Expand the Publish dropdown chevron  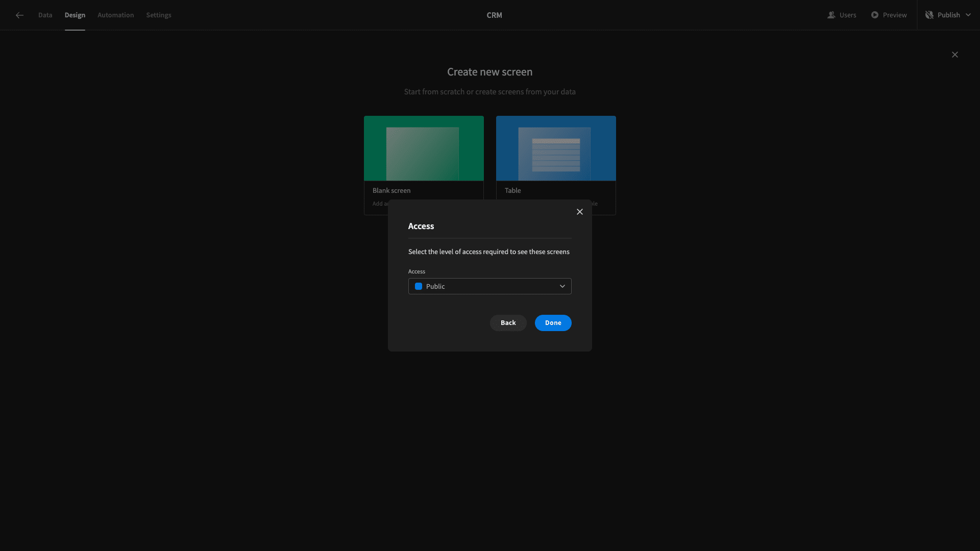tap(968, 15)
